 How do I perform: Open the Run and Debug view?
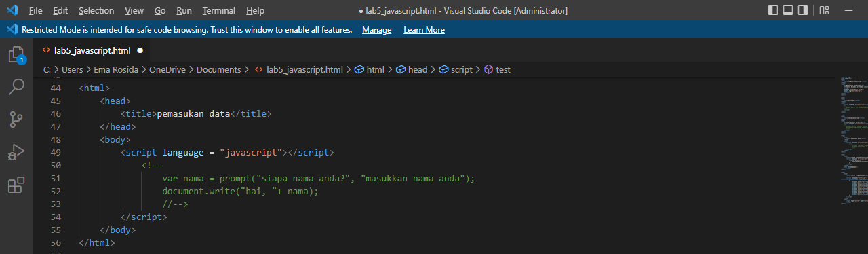coord(16,152)
